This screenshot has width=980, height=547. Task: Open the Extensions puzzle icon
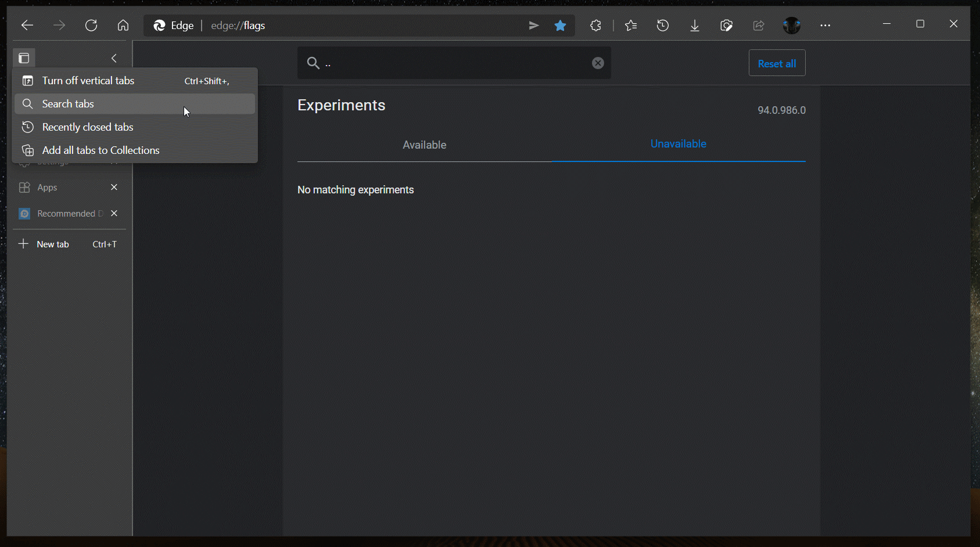pyautogui.click(x=595, y=26)
